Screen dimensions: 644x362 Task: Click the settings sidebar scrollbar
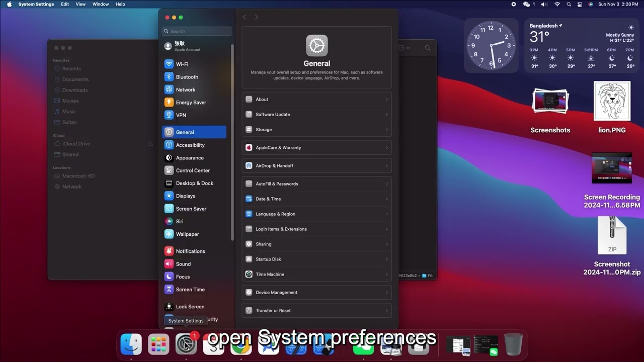pos(232,142)
